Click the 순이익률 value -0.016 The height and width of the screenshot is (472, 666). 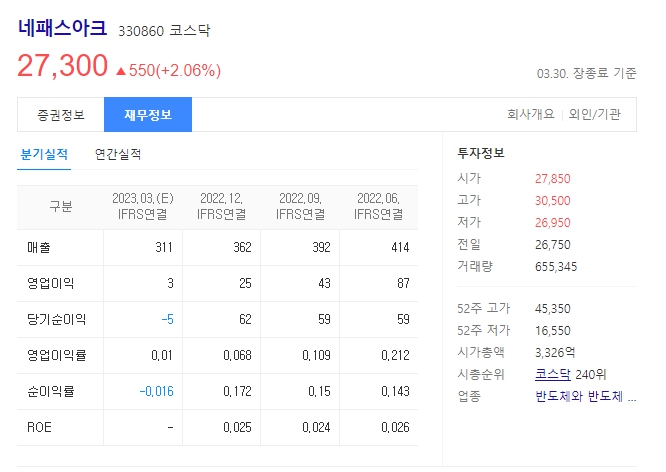point(156,391)
